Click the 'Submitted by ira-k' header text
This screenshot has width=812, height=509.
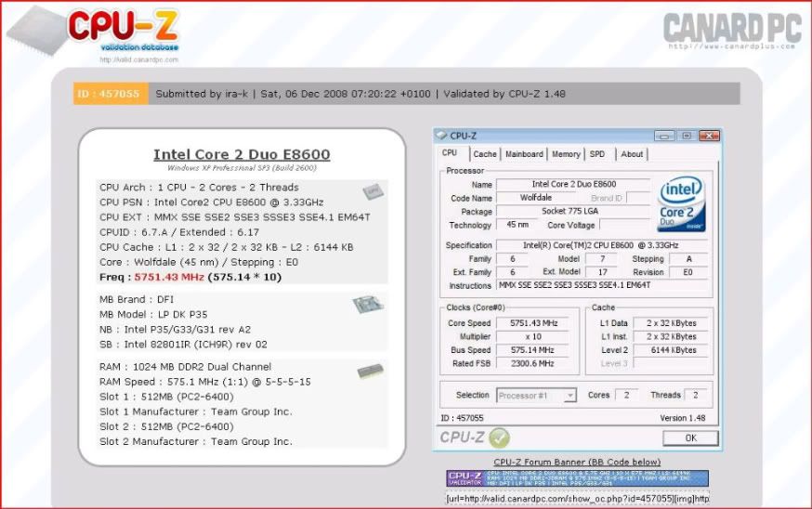click(x=202, y=94)
